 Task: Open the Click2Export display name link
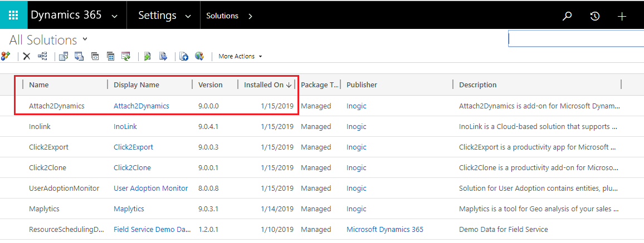(x=134, y=147)
